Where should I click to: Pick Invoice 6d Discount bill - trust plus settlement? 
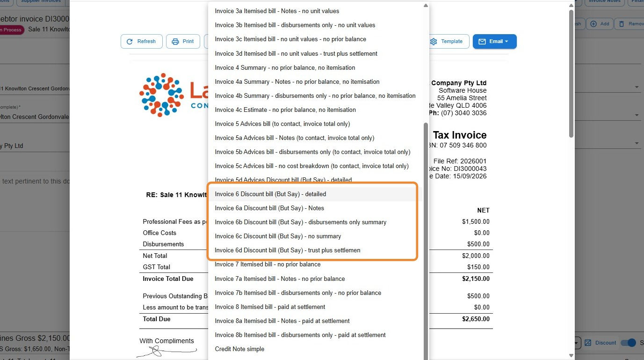[316, 250]
